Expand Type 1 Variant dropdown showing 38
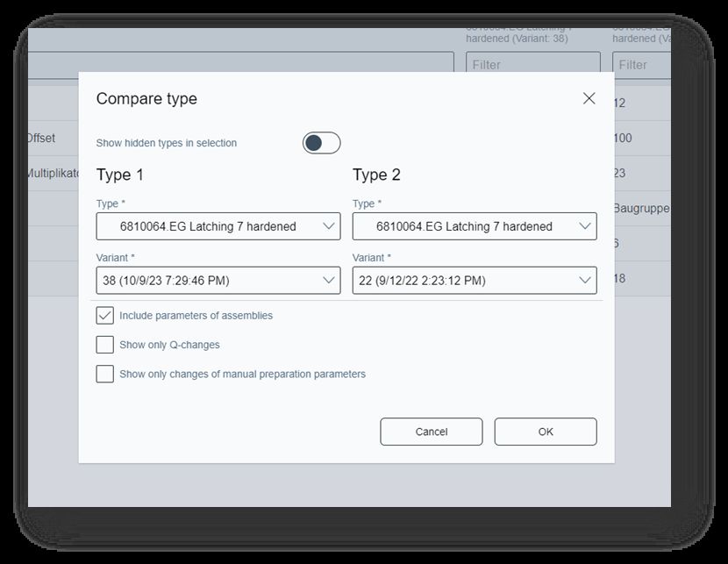 click(x=218, y=281)
